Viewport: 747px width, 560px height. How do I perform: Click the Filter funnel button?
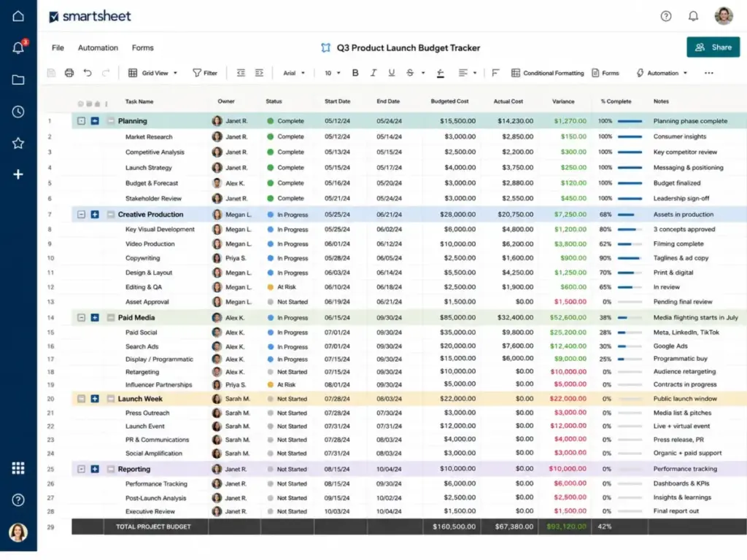pos(205,73)
